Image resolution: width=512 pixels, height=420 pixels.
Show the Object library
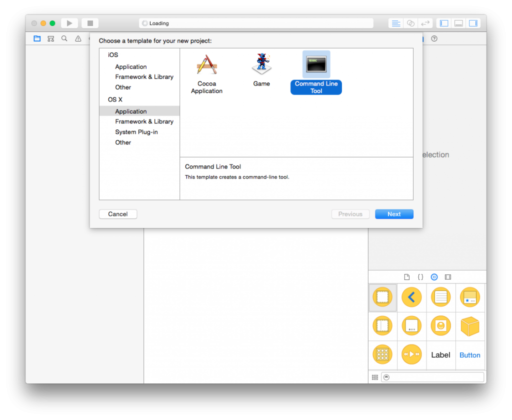[434, 277]
